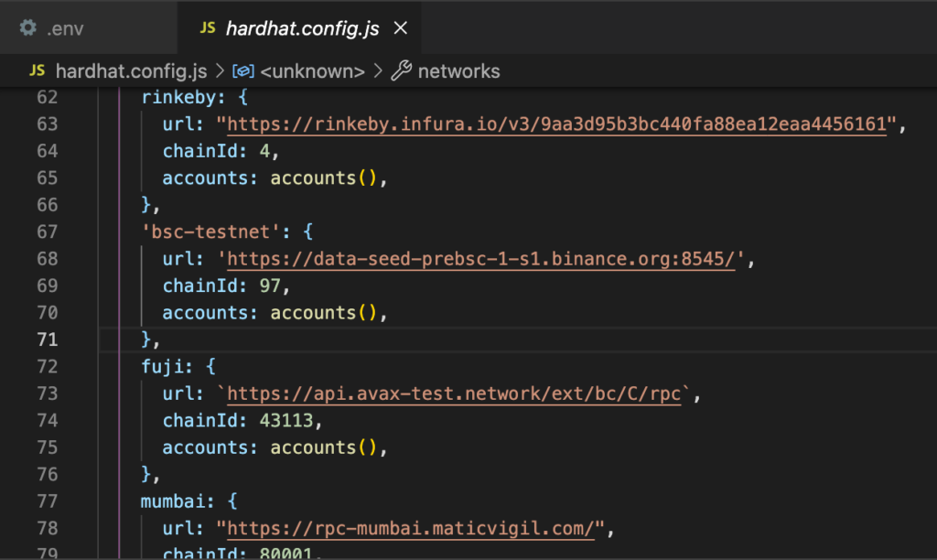The height and width of the screenshot is (560, 937).
Task: Click line number 62 in gutter
Action: [48, 97]
